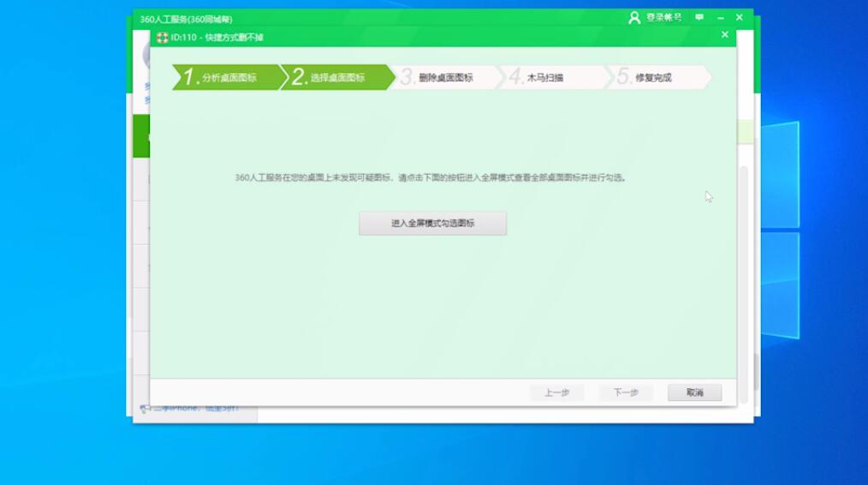Click the 取消 cancel button

pos(694,392)
